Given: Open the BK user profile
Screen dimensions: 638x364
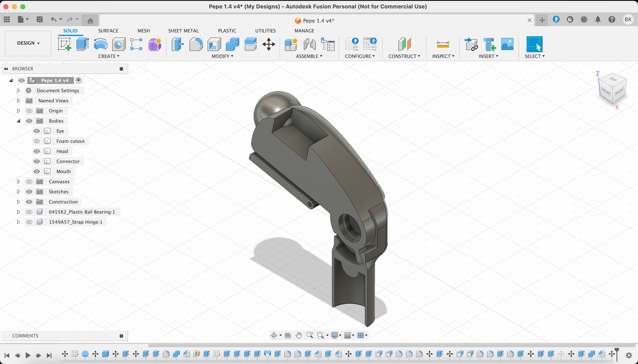Looking at the screenshot, I should [628, 20].
